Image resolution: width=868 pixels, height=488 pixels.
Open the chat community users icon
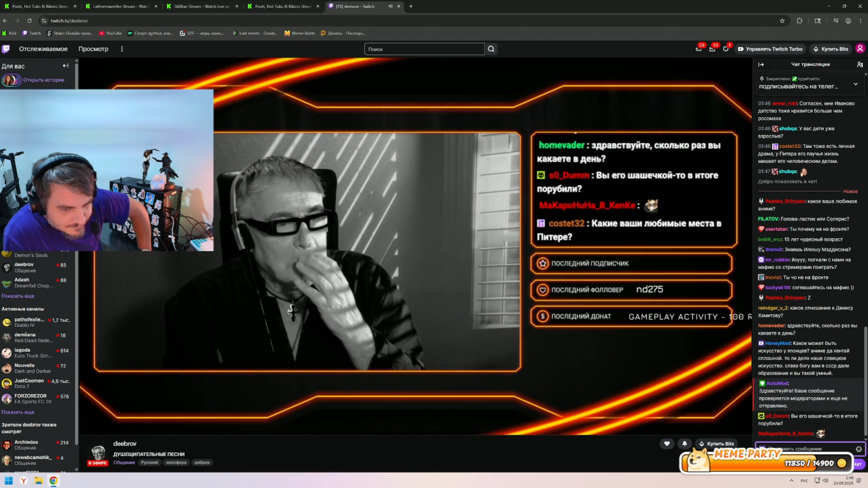(x=860, y=64)
